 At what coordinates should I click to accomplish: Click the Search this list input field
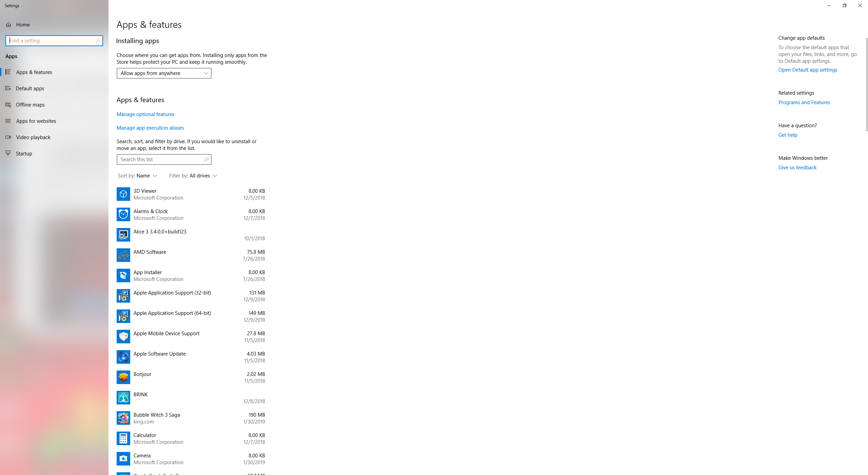pos(164,159)
